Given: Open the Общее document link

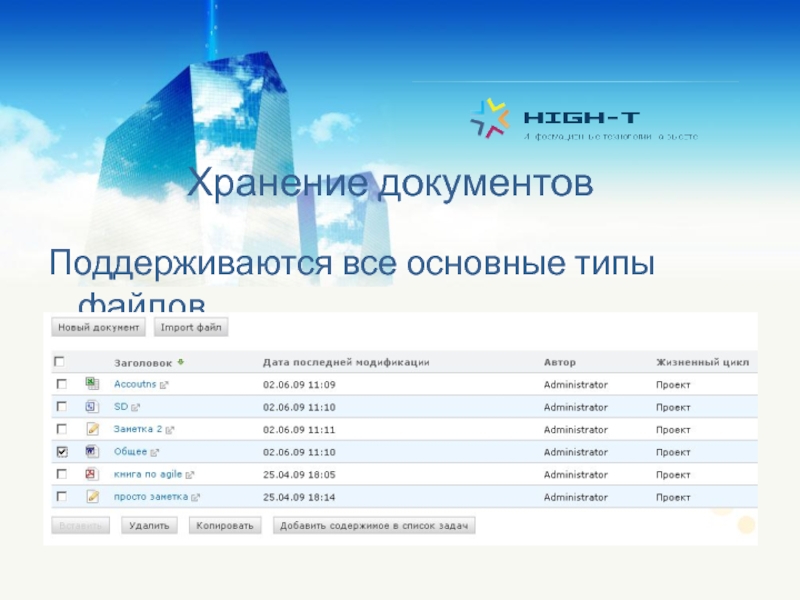Looking at the screenshot, I should click(x=130, y=452).
